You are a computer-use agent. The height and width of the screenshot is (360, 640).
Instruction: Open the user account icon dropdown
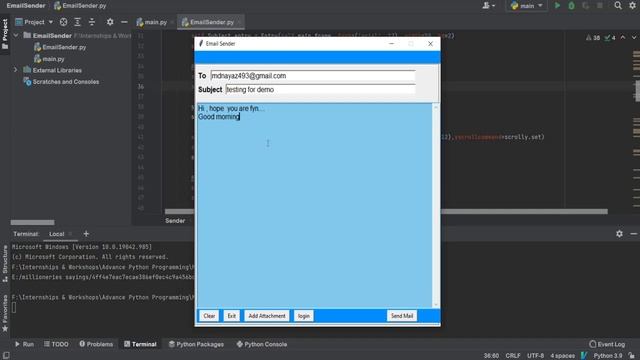489,6
